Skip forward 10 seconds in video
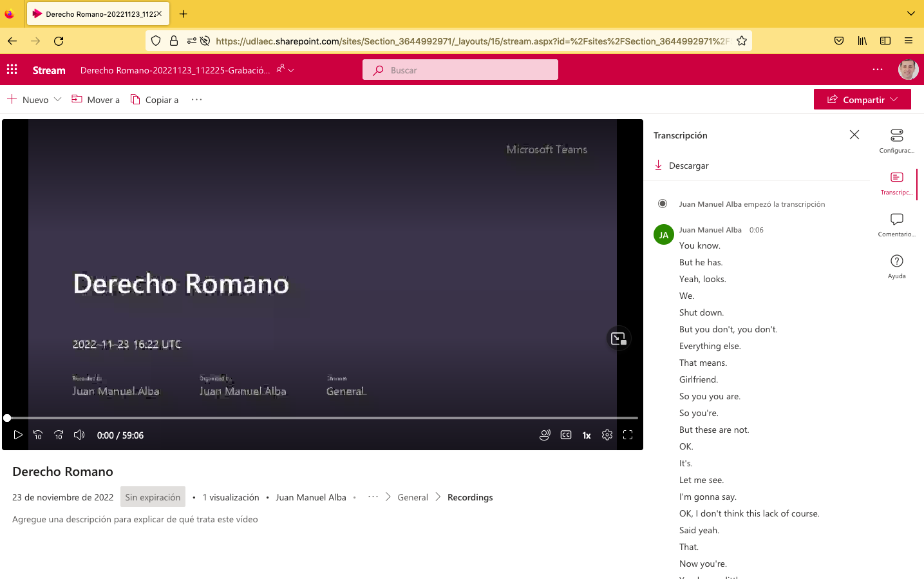This screenshot has height=579, width=924. coord(59,435)
